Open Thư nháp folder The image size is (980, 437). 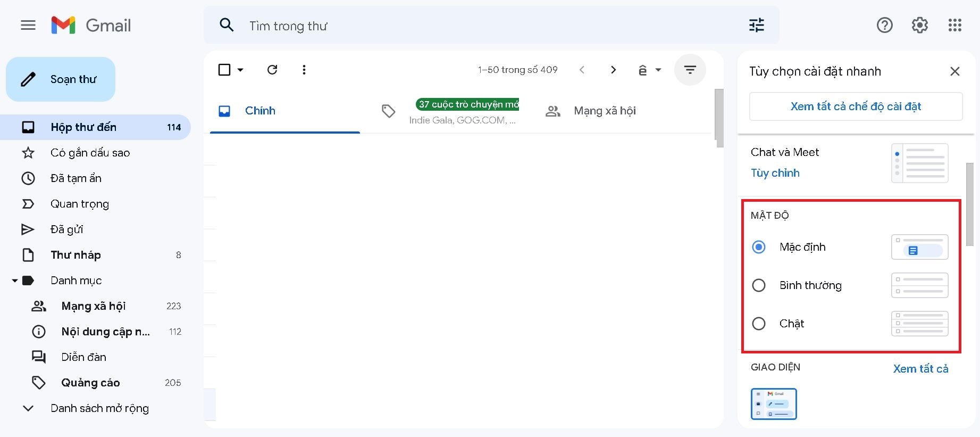click(95, 255)
